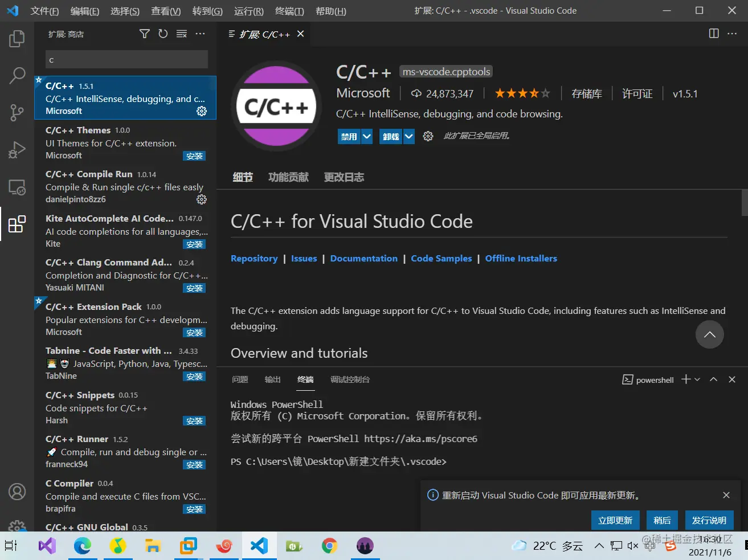Add a new terminal with plus icon
Screen dimensions: 748x560
coord(686,379)
